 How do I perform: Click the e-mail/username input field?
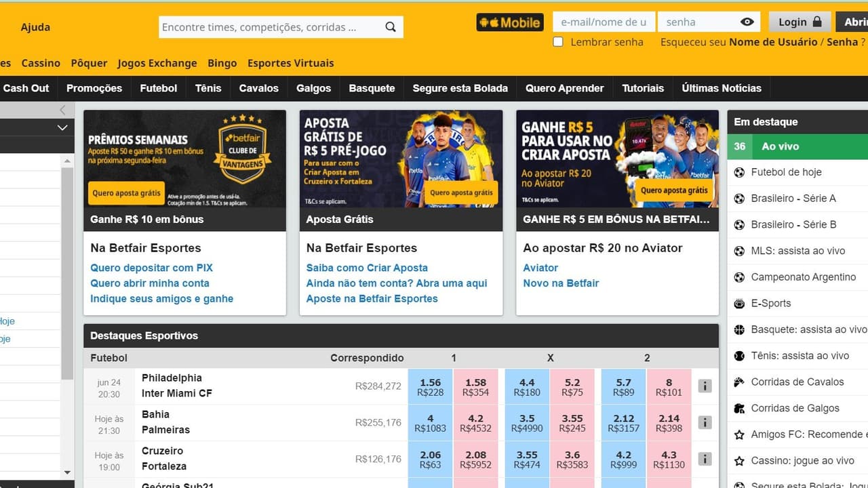[604, 22]
